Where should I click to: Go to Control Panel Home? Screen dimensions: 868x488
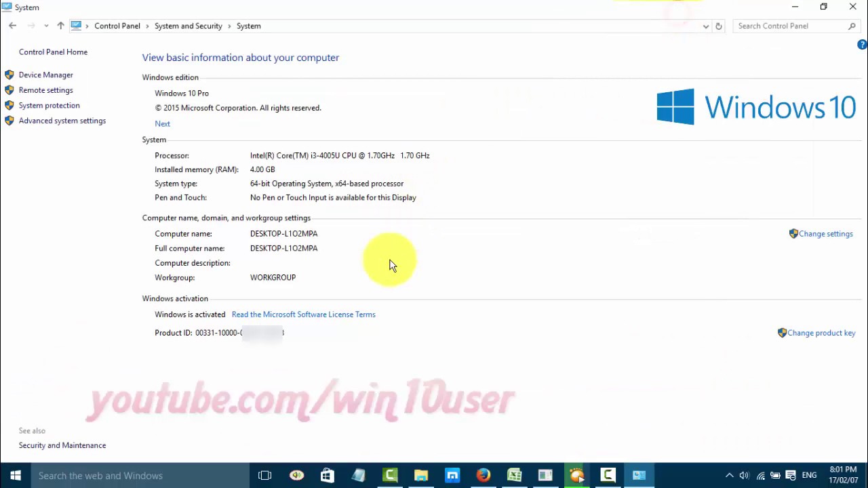pyautogui.click(x=53, y=52)
